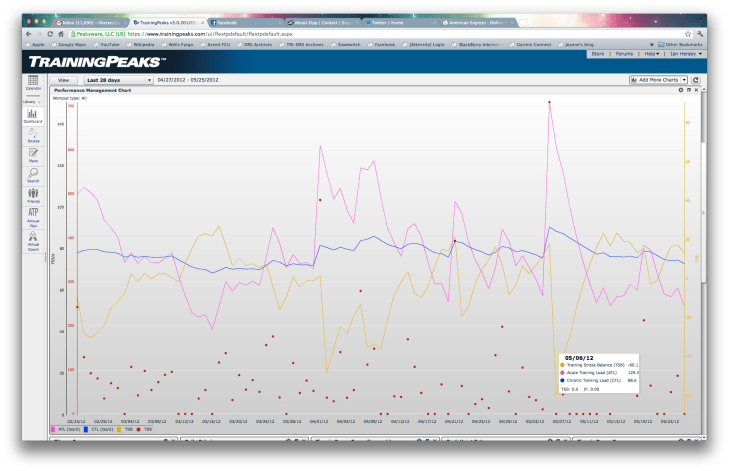Image resolution: width=729 pixels, height=471 pixels.
Task: Open the Dashboard icon in sidebar
Action: tap(33, 115)
